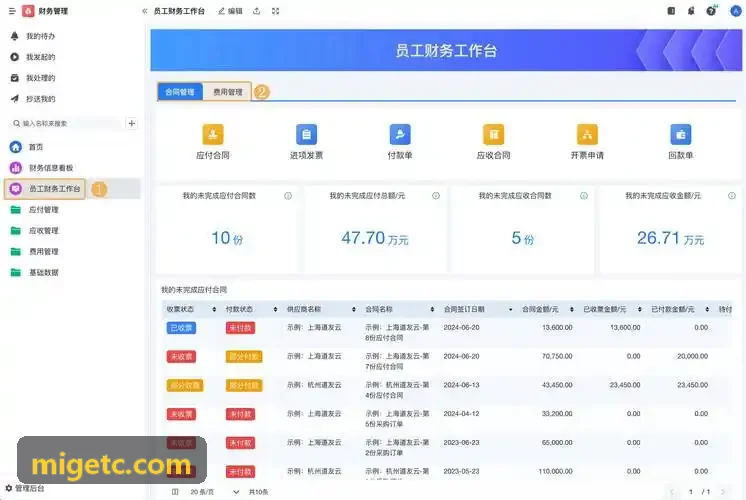The image size is (746, 500).
Task: Sort by 供应商名称 column arrow
Action: (x=353, y=310)
